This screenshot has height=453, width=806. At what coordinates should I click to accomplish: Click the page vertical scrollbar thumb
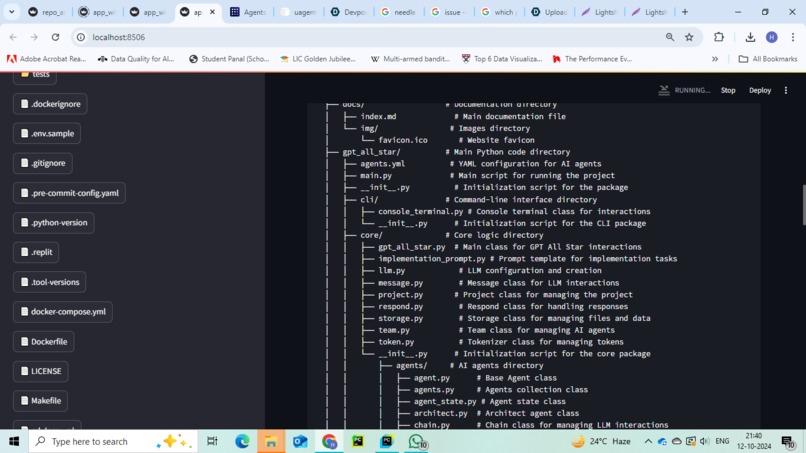click(x=803, y=204)
